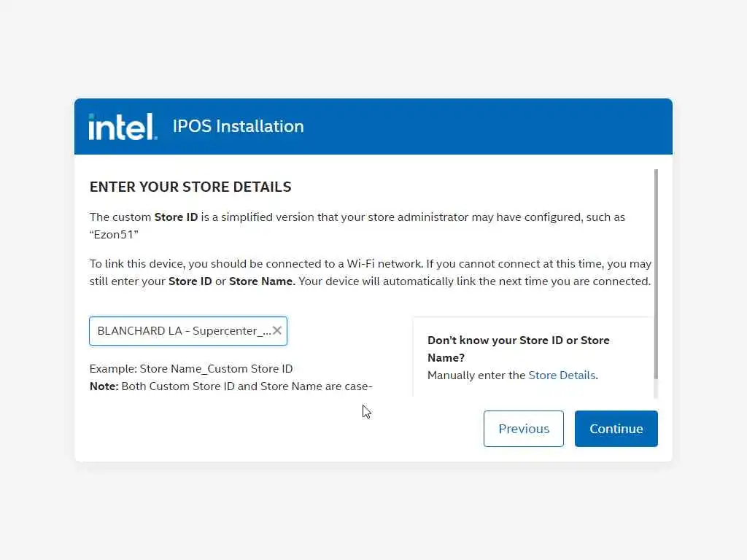The height and width of the screenshot is (560, 747).
Task: Click the "Manually enter the" text
Action: (476, 376)
